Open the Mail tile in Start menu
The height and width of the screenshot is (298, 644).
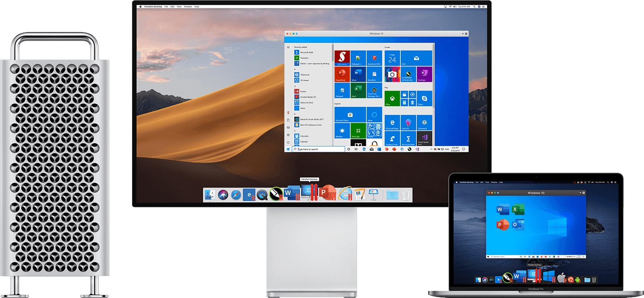[416, 58]
